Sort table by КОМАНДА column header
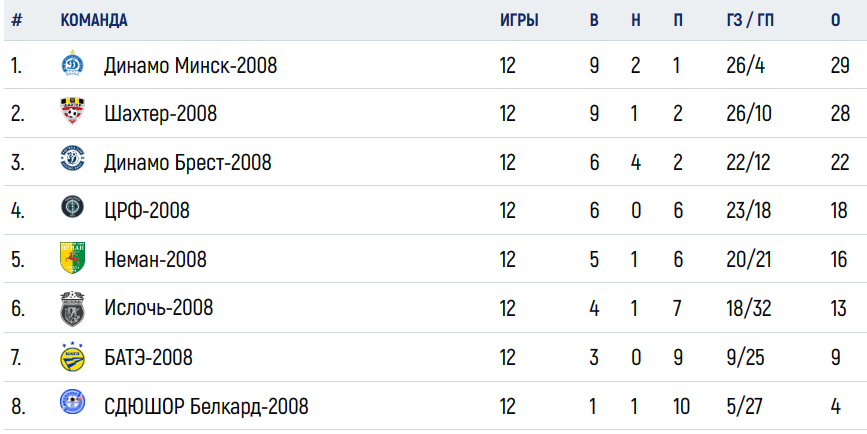This screenshot has width=867, height=434. pyautogui.click(x=94, y=20)
